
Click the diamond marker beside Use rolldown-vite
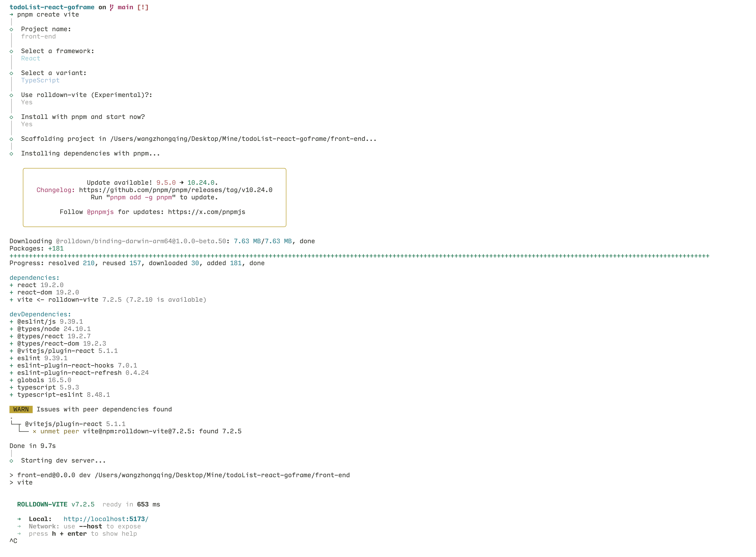click(11, 95)
